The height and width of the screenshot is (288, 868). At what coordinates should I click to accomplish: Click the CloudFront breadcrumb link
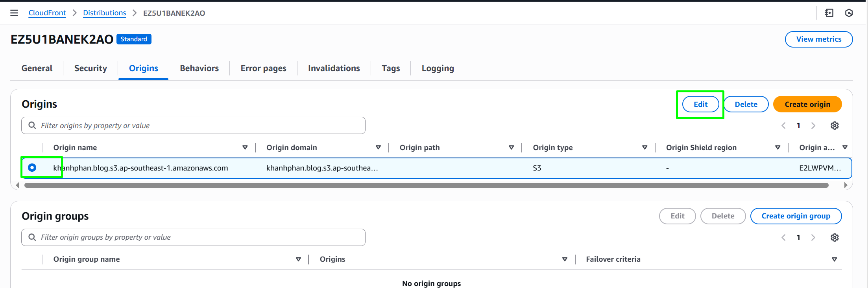47,13
